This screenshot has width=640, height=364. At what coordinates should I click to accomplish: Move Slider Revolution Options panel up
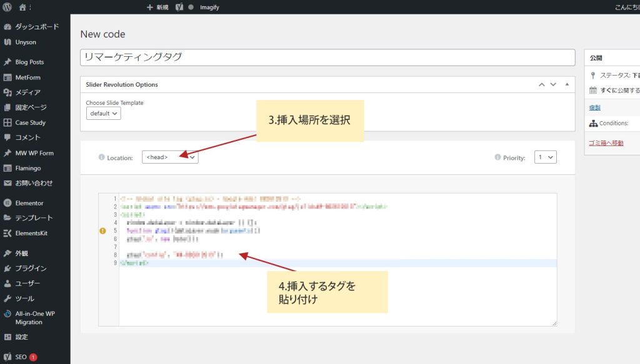[x=542, y=84]
